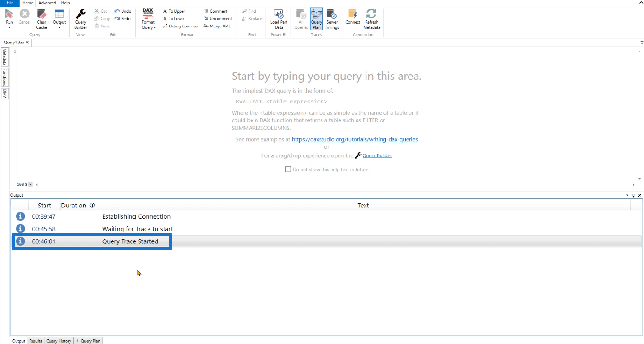
Task: Click into the query editor line 1
Action: (326, 51)
